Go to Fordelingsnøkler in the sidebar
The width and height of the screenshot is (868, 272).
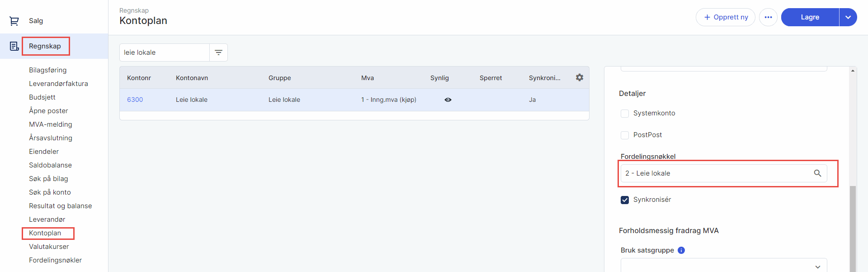55,260
